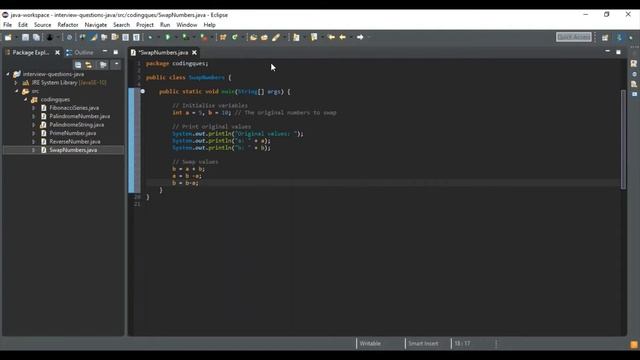The width and height of the screenshot is (640, 360).
Task: Click Collapse All in Package Explorer
Action: coord(78,65)
